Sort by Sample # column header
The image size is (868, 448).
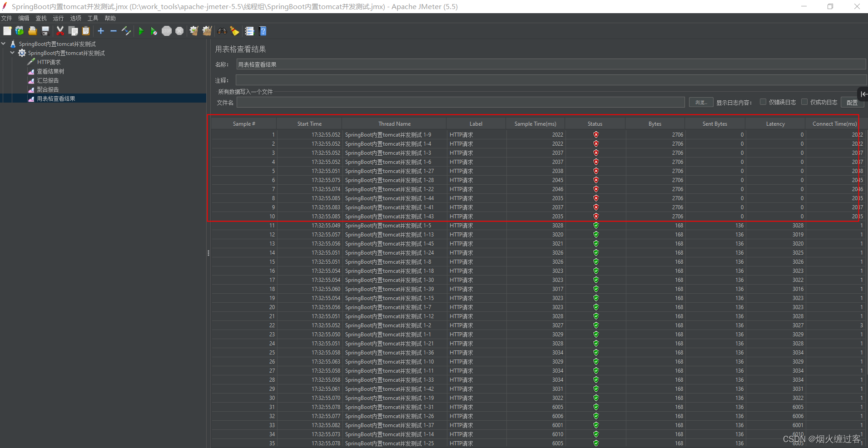pos(244,123)
